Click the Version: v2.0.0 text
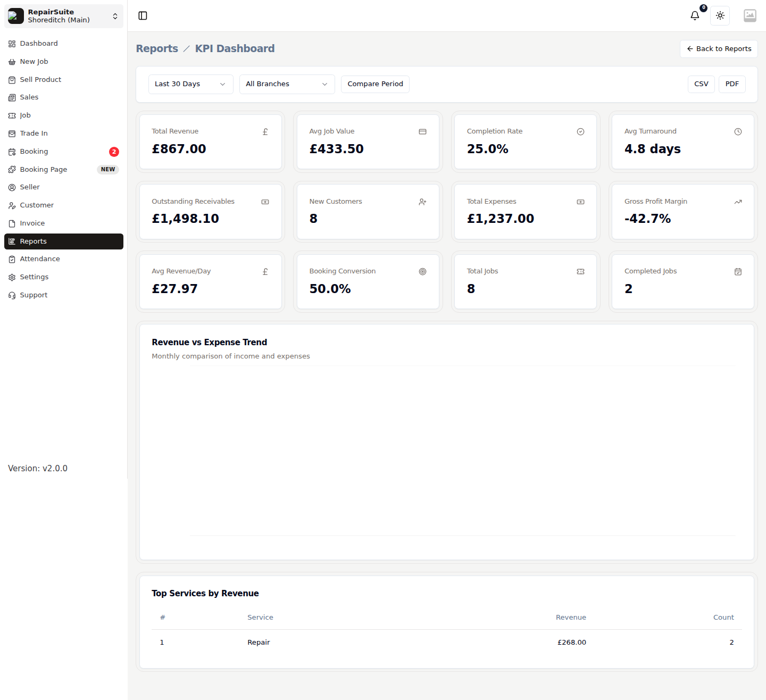The width and height of the screenshot is (766, 700). (x=38, y=469)
